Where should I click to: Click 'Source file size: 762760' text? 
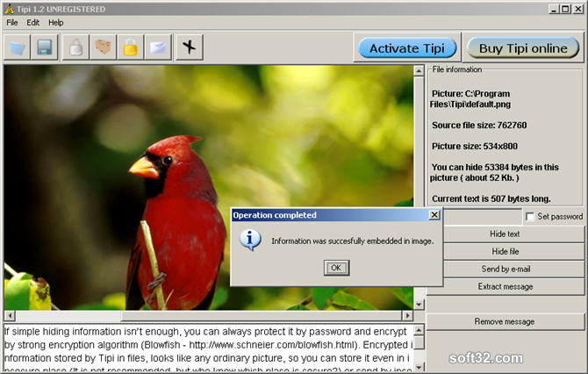[x=479, y=126]
